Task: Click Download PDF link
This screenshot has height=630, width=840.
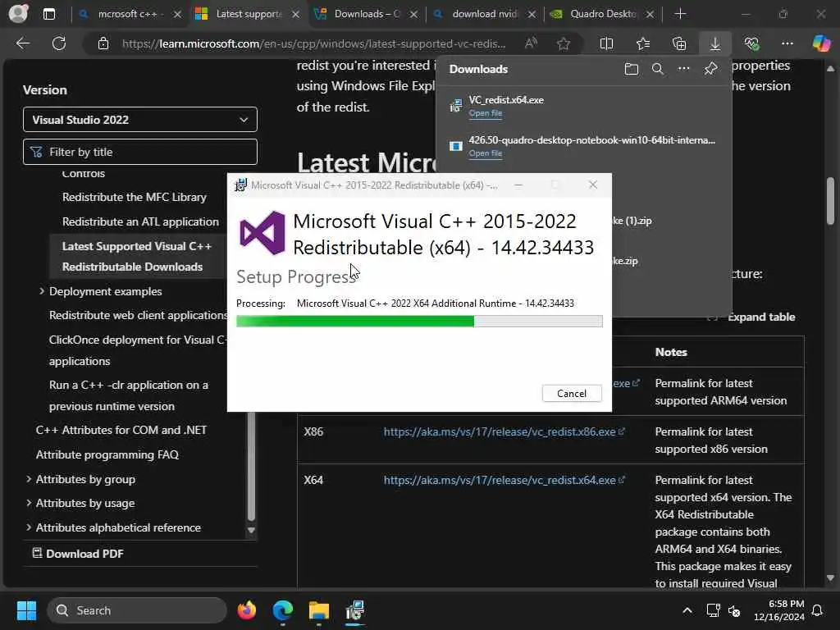Action: point(78,554)
